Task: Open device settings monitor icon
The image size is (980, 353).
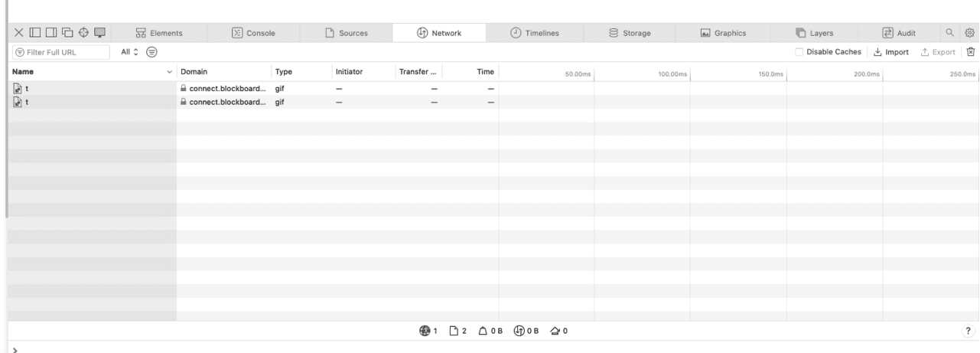Action: pos(100,33)
